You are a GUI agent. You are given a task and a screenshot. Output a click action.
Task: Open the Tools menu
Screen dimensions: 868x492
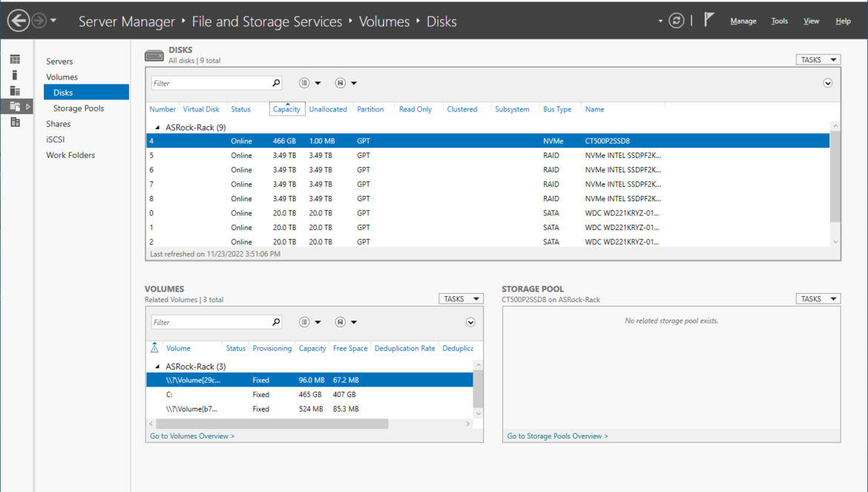pos(780,21)
